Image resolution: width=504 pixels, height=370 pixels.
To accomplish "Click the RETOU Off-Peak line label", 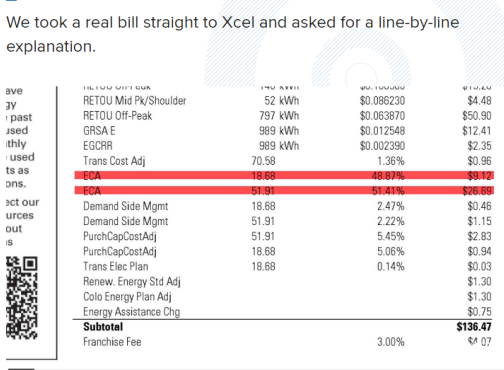I will coord(118,116).
